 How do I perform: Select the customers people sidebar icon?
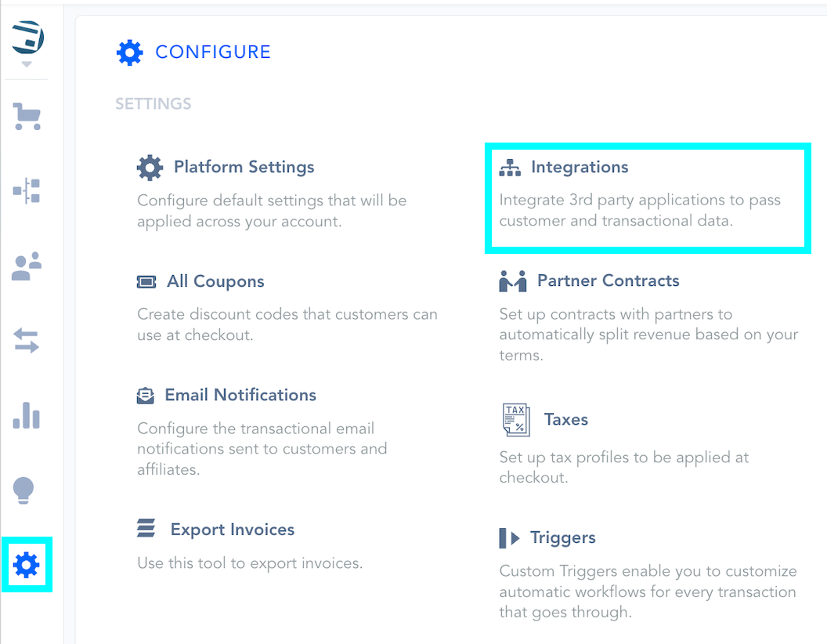(27, 266)
